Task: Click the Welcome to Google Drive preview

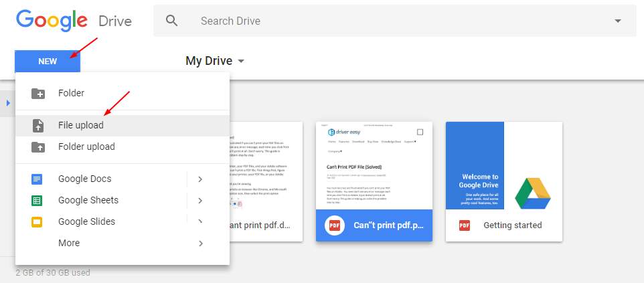Action: [x=504, y=165]
